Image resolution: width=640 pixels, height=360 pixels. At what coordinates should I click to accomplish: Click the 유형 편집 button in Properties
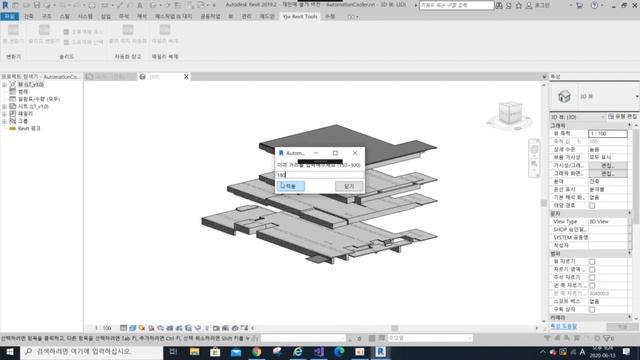click(622, 117)
